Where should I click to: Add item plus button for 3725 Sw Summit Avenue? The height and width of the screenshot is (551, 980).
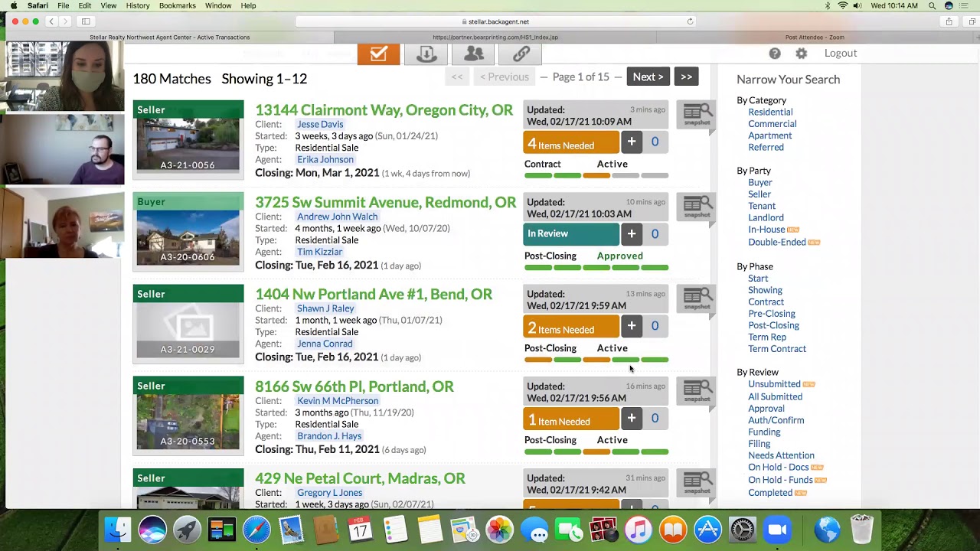coord(631,233)
